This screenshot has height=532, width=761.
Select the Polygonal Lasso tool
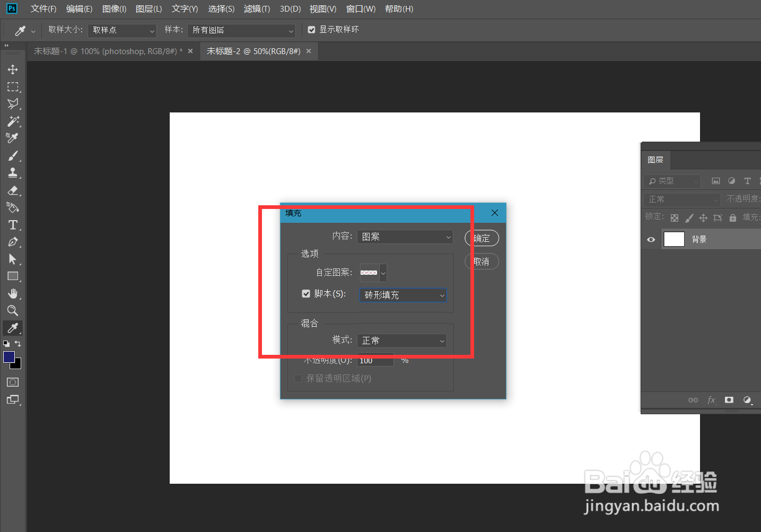[13, 104]
